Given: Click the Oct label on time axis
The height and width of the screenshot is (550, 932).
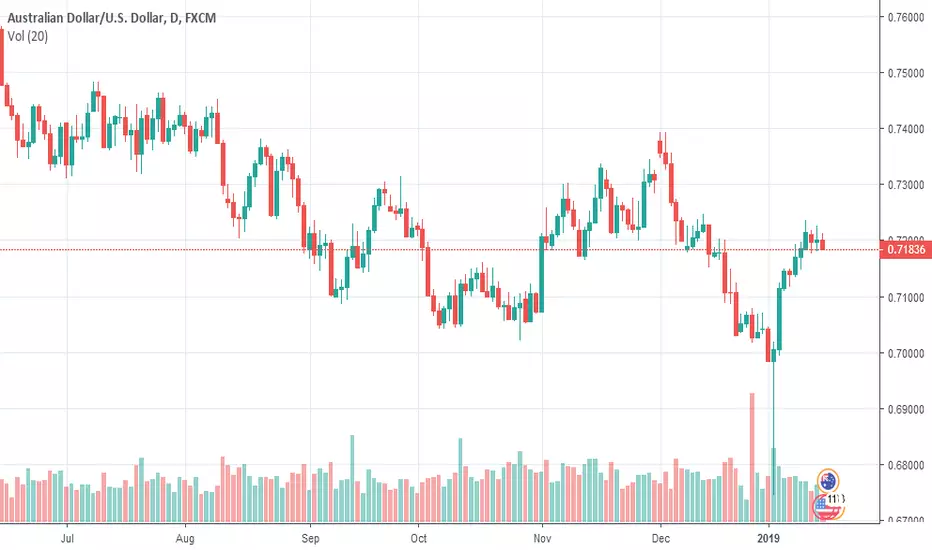Looking at the screenshot, I should [418, 538].
